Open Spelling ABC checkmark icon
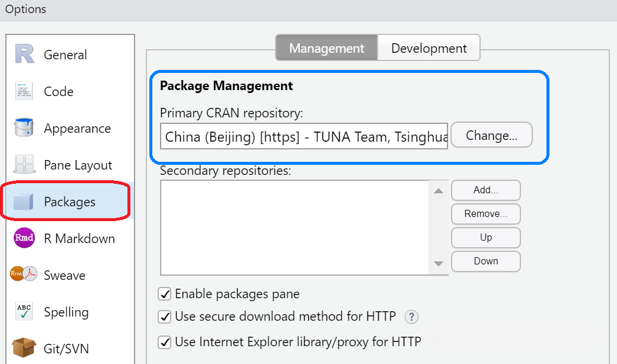 point(24,312)
